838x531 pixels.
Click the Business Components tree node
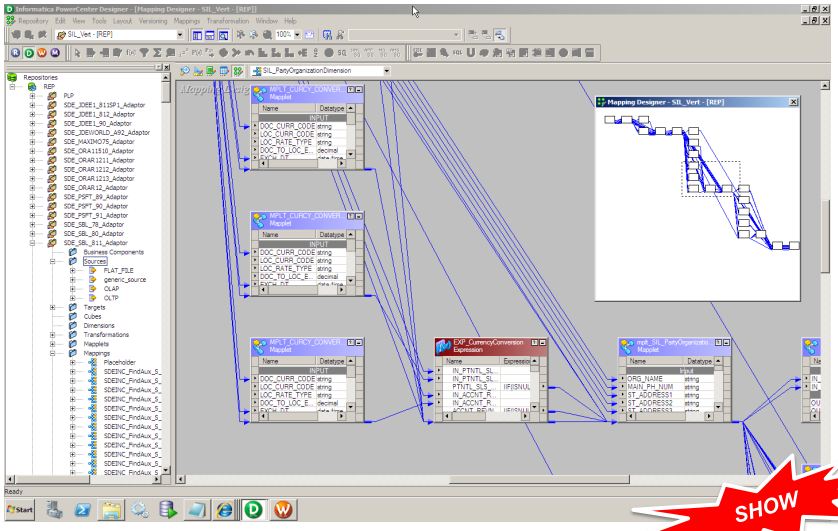(x=113, y=252)
